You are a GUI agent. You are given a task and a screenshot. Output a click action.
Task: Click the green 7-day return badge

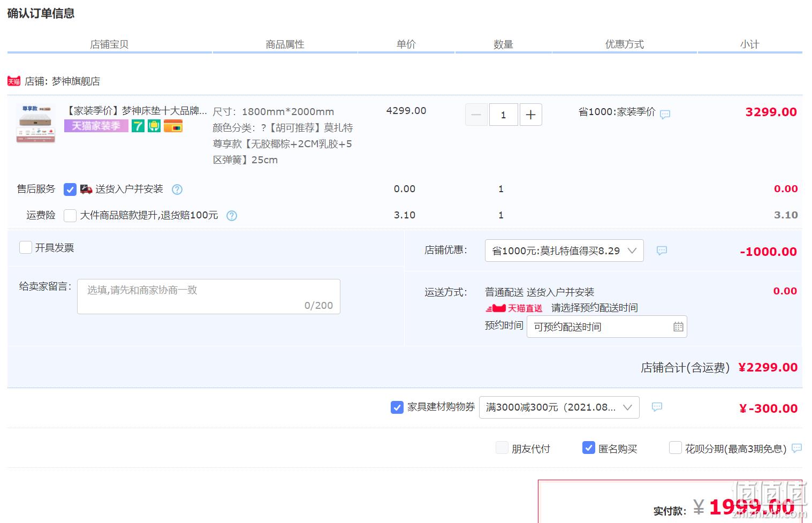pyautogui.click(x=138, y=126)
